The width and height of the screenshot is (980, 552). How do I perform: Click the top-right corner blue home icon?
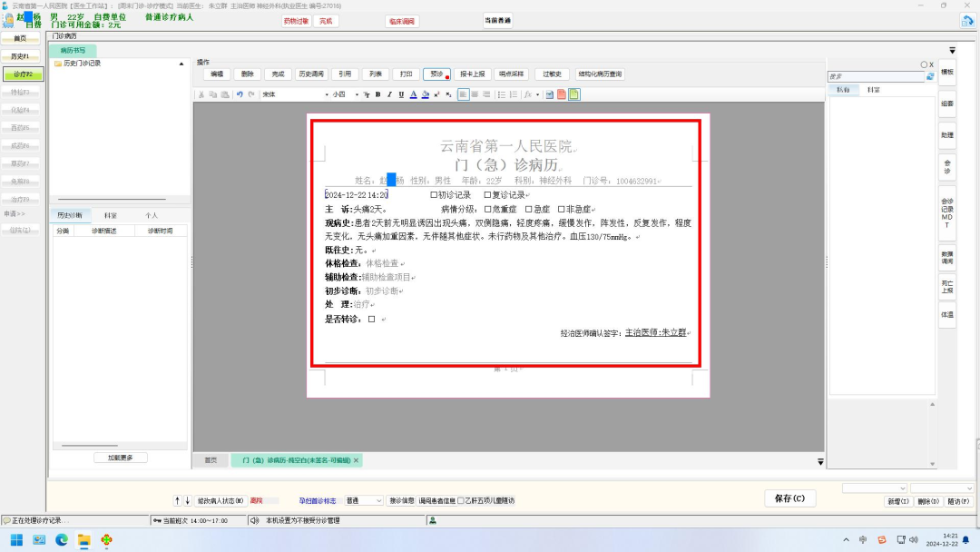tap(967, 21)
